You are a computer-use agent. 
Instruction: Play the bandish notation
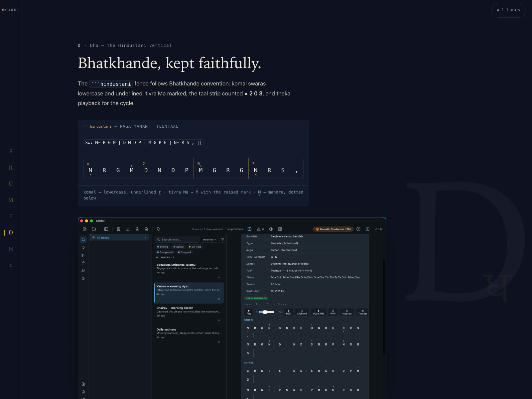249,312
